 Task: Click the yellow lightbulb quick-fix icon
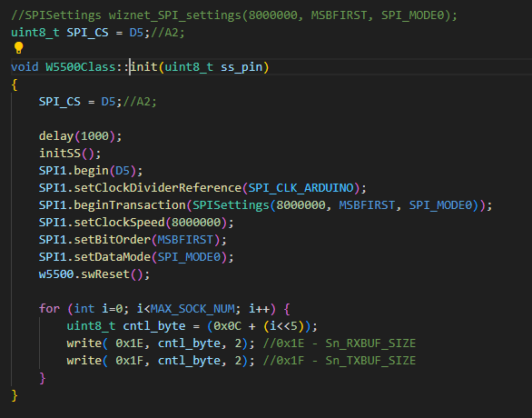[19, 48]
